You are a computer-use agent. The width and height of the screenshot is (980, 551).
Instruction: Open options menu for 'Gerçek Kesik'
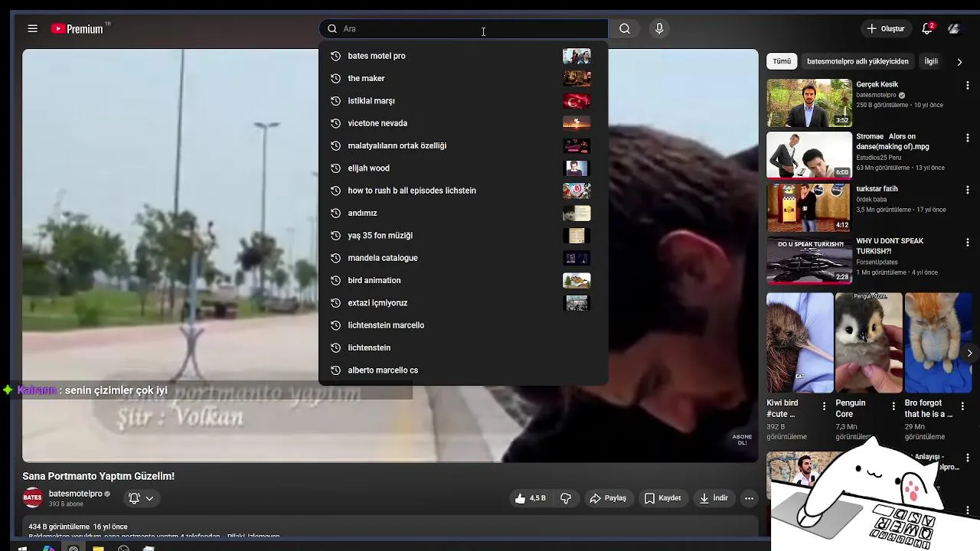[x=968, y=86]
